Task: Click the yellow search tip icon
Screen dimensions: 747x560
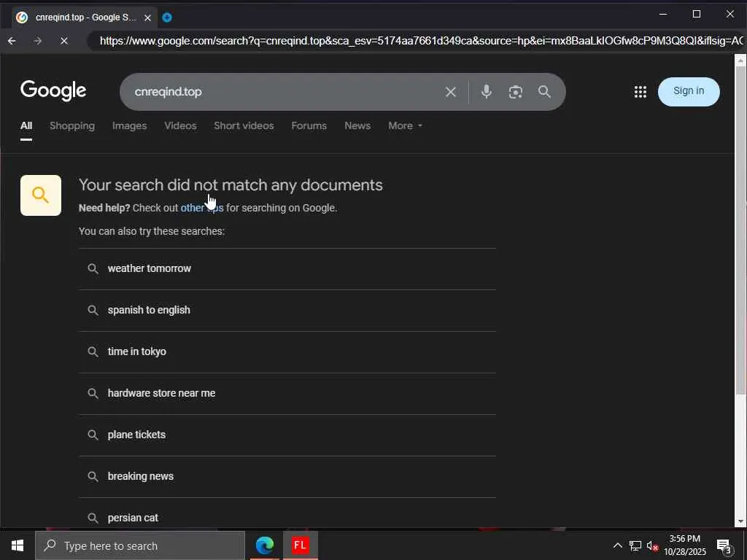Action: pyautogui.click(x=41, y=195)
